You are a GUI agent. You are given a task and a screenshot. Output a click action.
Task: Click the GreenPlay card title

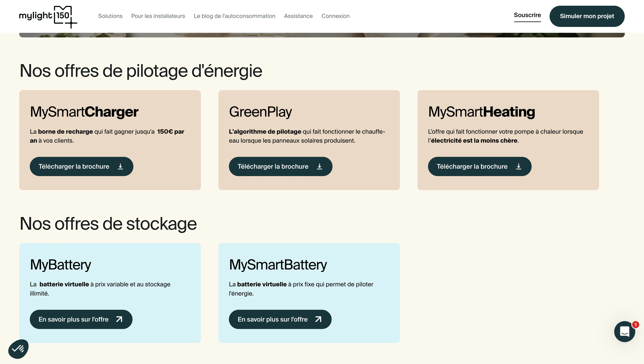point(260,112)
